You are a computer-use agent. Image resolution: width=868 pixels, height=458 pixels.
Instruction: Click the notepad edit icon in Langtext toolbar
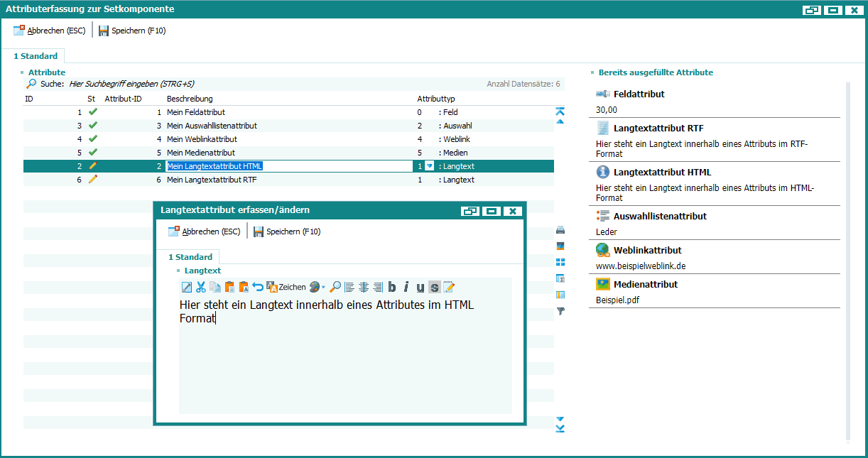449,288
